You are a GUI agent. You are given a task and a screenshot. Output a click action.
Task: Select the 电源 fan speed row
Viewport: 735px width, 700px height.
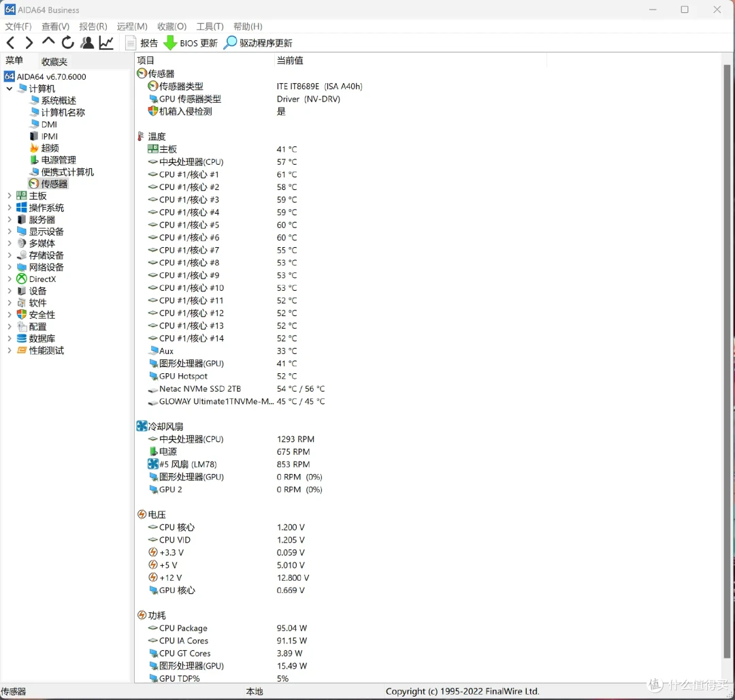[229, 451]
